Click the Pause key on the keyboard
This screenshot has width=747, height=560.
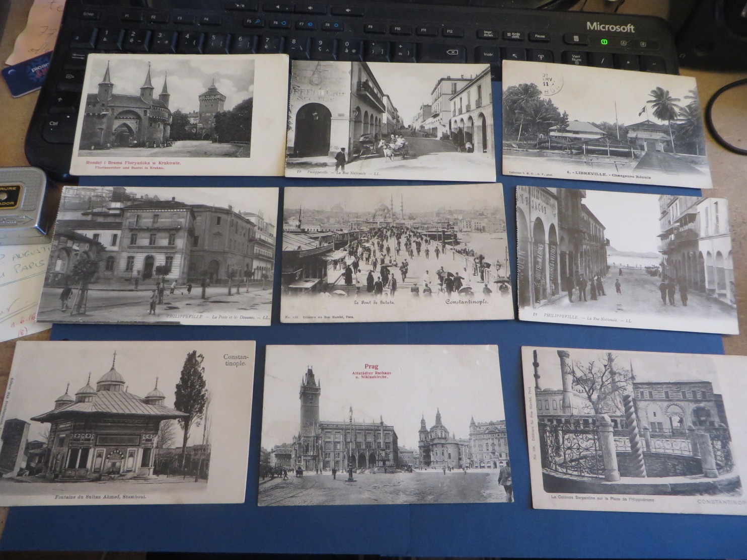[x=539, y=37]
